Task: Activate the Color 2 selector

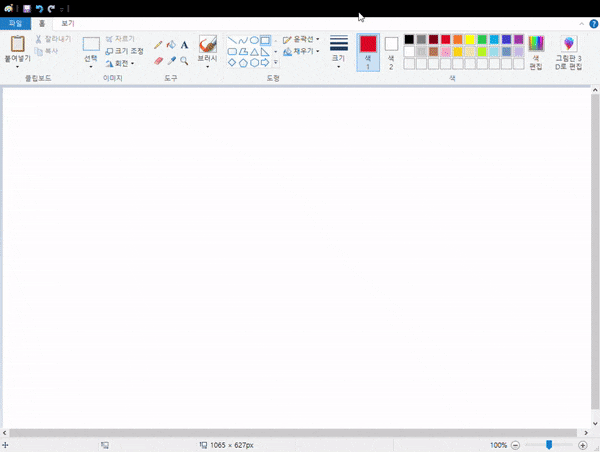Action: tap(391, 51)
